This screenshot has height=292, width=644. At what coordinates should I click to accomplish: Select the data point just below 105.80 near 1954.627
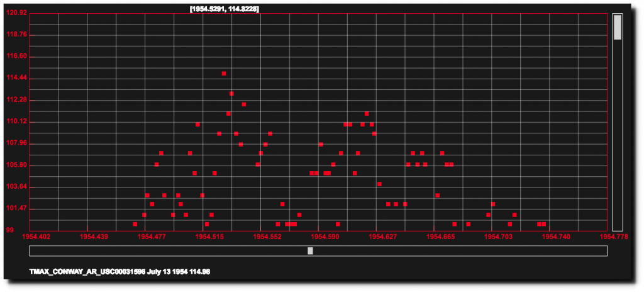point(379,184)
